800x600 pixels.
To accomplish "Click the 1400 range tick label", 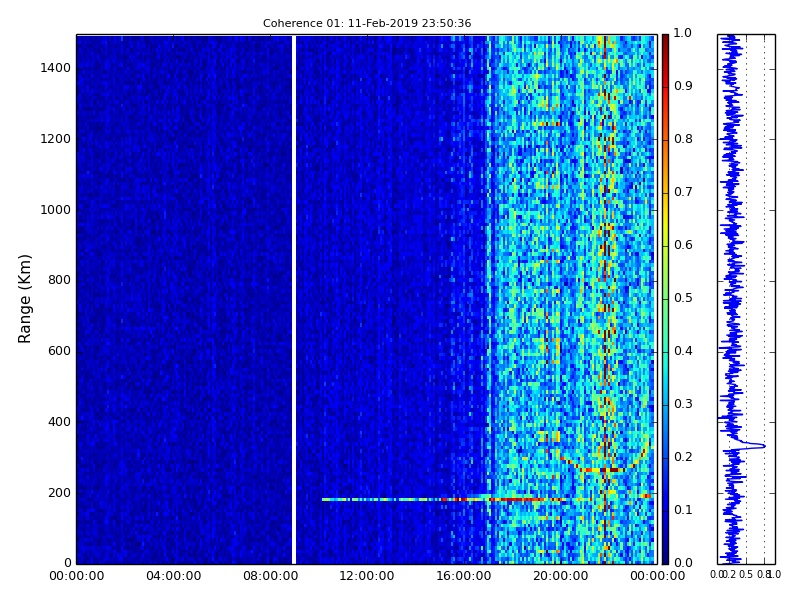I will click(56, 68).
